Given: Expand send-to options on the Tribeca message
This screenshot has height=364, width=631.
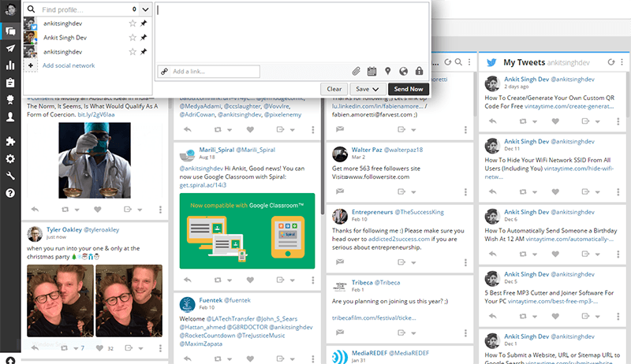Looking at the screenshot, I should click(413, 333).
